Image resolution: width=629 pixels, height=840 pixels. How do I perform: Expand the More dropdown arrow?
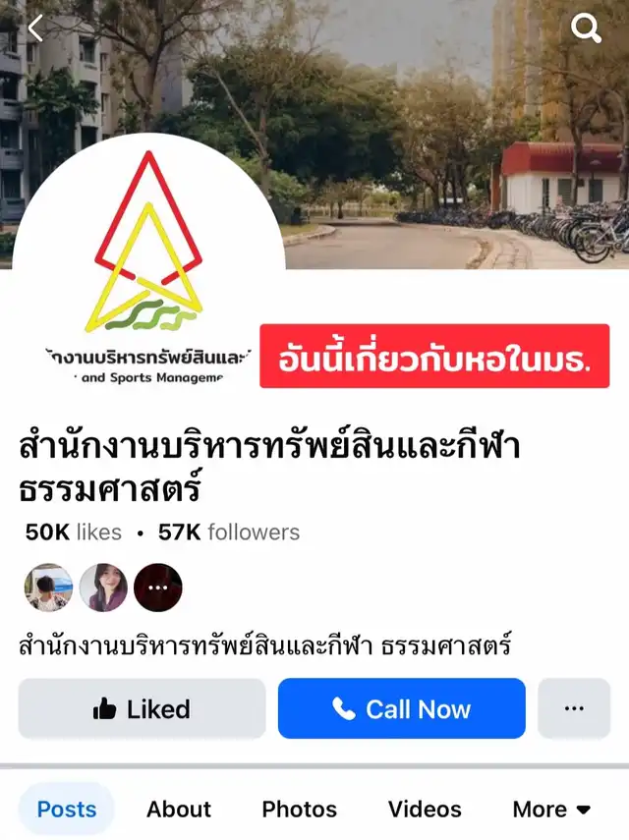click(584, 810)
